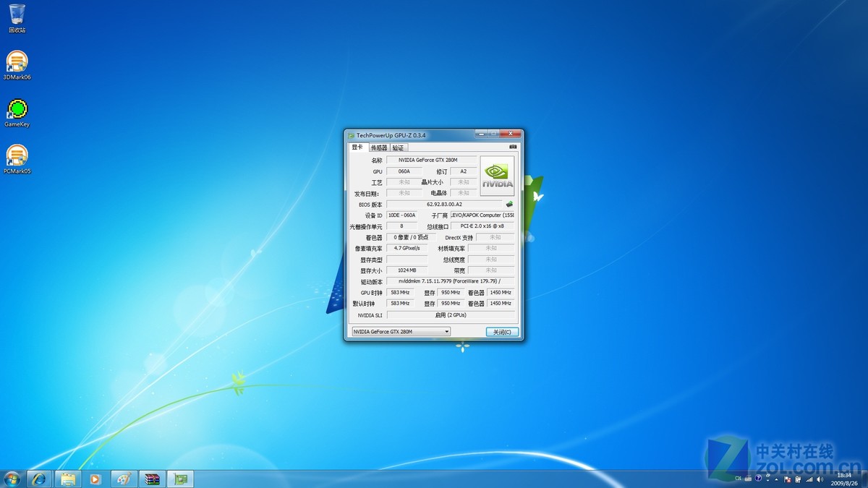Open Windows Explorer from the taskbar

(x=68, y=479)
